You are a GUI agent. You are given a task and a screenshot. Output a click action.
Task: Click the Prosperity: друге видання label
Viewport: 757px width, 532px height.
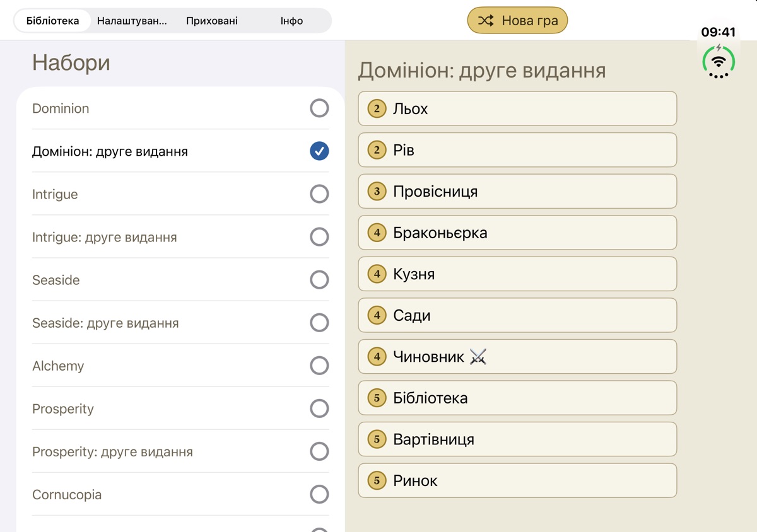click(112, 452)
